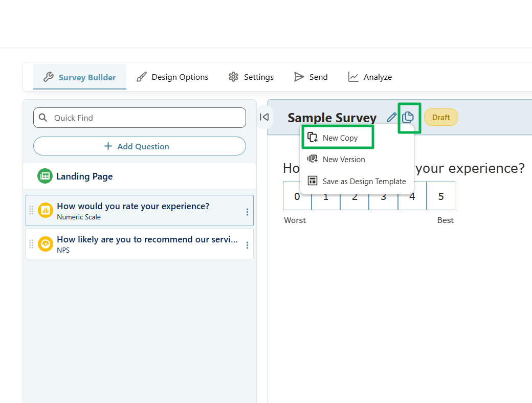Open the Settings tab

(251, 77)
